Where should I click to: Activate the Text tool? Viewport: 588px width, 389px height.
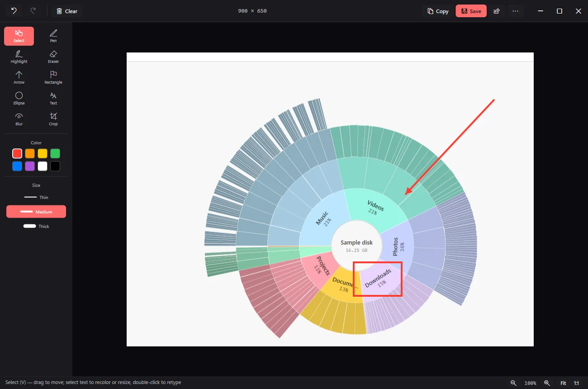point(53,99)
